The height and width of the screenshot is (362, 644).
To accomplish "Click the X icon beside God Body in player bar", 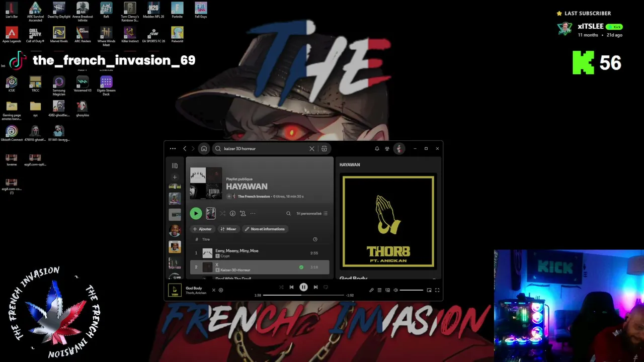I will (x=213, y=290).
